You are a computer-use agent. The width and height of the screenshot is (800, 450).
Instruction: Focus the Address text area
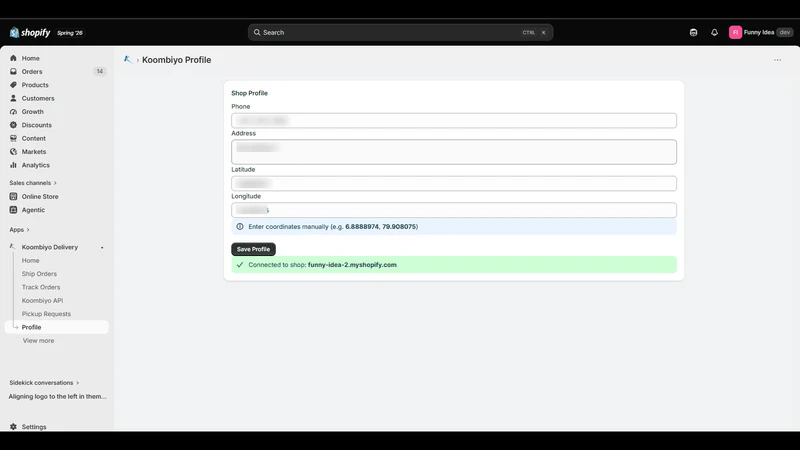(454, 152)
